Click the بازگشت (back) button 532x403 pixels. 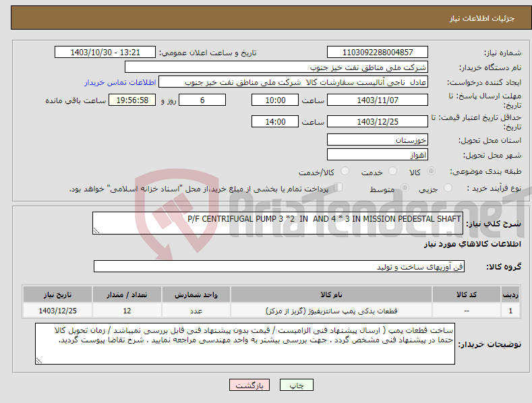pyautogui.click(x=249, y=385)
